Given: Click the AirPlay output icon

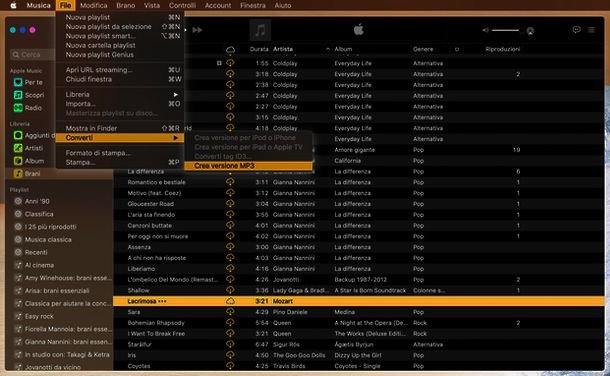Looking at the screenshot, I should (530, 31).
